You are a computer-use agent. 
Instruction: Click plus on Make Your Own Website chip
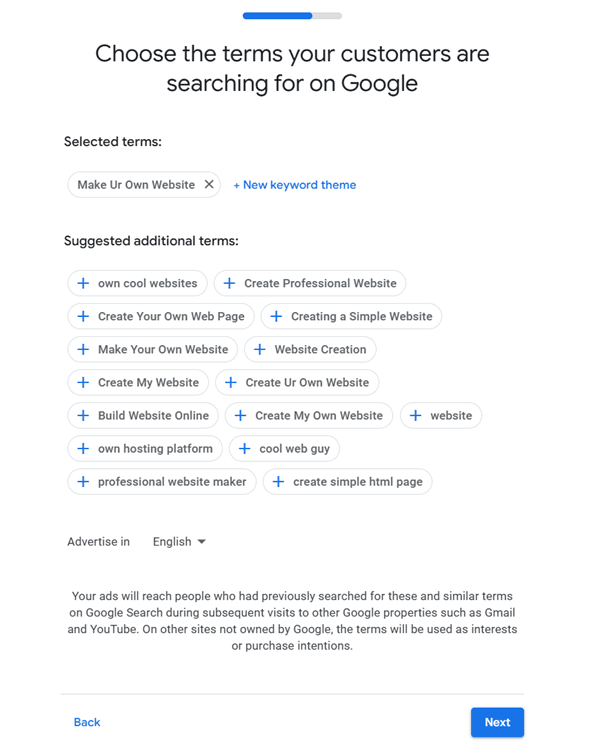tap(83, 349)
